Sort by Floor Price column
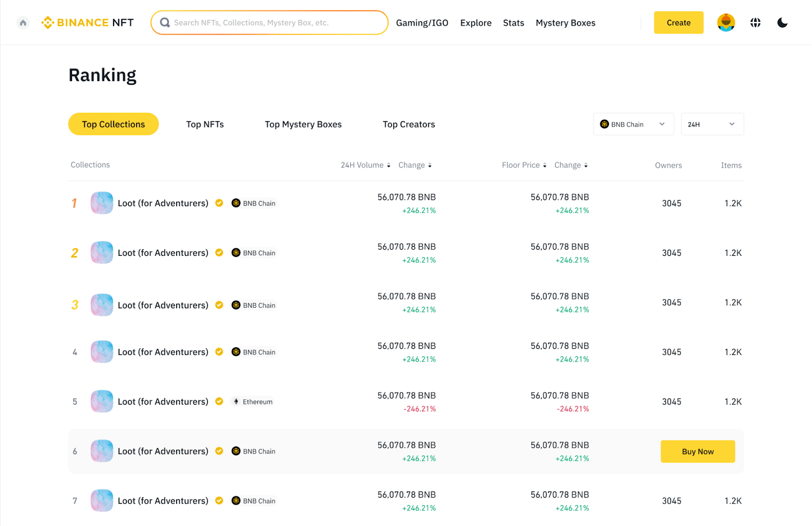Screen dimensions: 812x526 click(x=524, y=165)
